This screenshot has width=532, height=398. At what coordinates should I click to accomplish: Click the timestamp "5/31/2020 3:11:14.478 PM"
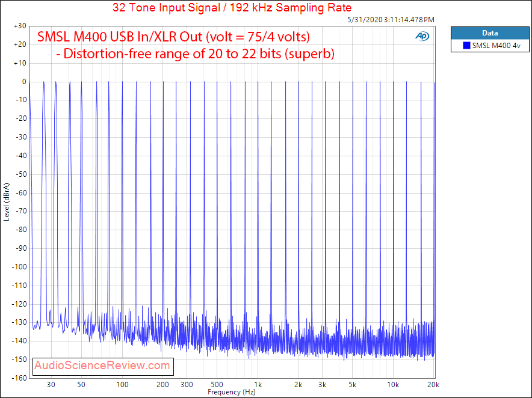pos(391,20)
